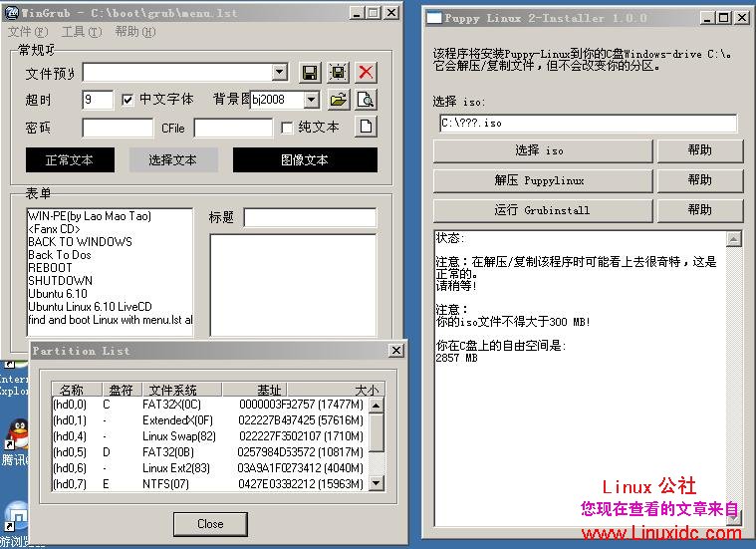Select the (hd0,7) NTFS row

pos(209,484)
